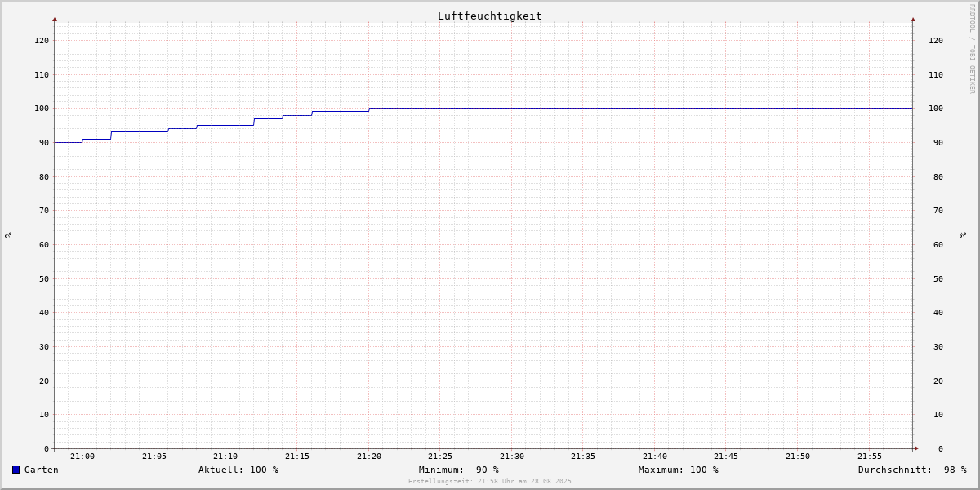Click the chart title Luftfeuchtigkeit
980x490 pixels.
tap(490, 16)
